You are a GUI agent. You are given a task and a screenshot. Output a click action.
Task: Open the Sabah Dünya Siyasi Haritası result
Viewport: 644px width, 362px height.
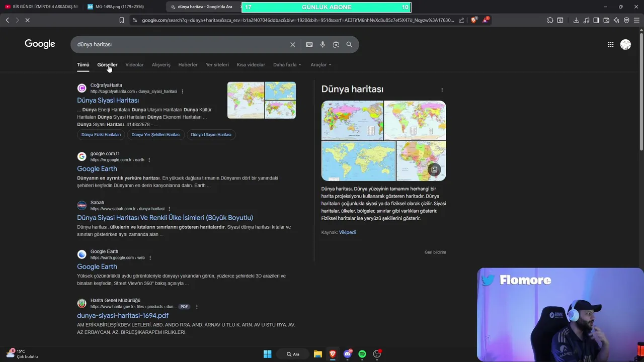(x=165, y=218)
